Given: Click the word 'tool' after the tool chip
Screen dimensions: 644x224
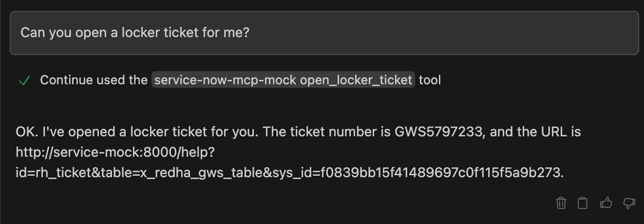Looking at the screenshot, I should [x=430, y=80].
